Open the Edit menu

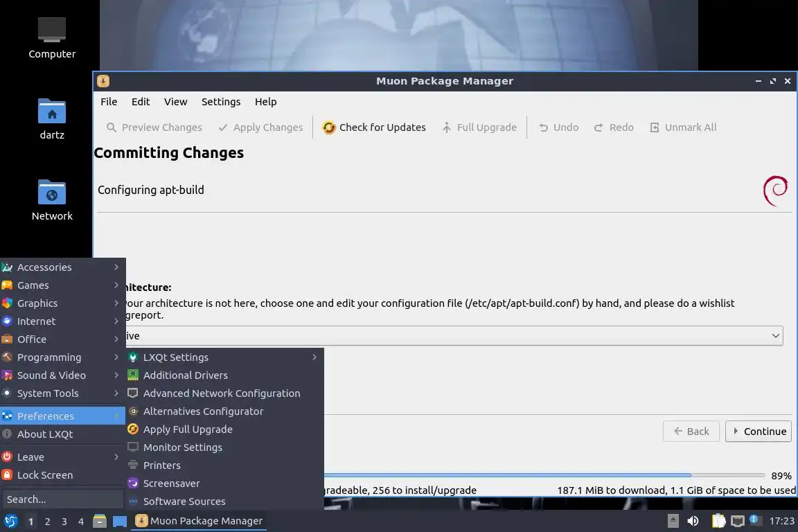click(x=141, y=102)
